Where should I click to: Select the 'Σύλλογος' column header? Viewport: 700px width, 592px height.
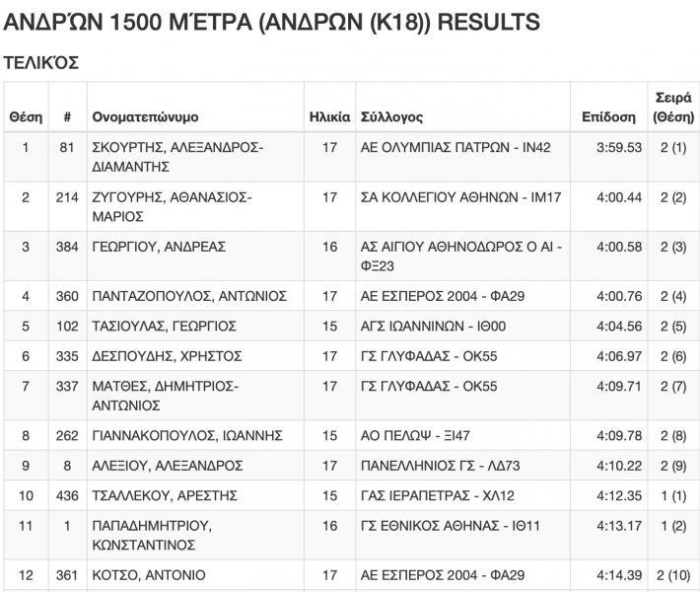pos(391,117)
